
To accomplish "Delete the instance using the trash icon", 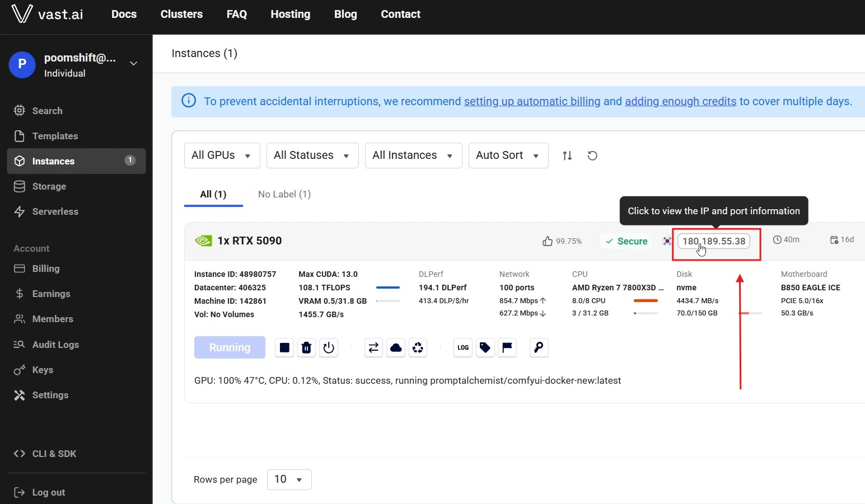I will pos(306,348).
